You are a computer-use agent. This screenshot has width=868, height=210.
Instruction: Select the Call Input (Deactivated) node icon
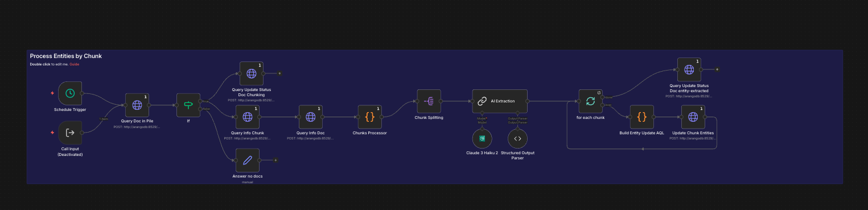[69, 133]
